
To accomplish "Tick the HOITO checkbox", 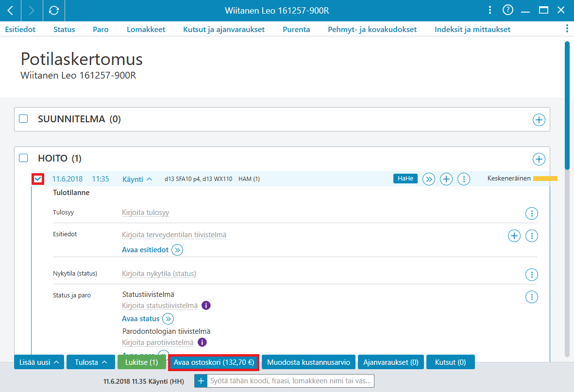I will (23, 158).
